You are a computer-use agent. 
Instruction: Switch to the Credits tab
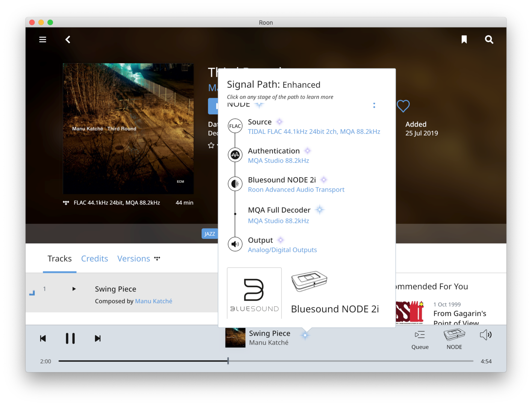click(94, 259)
